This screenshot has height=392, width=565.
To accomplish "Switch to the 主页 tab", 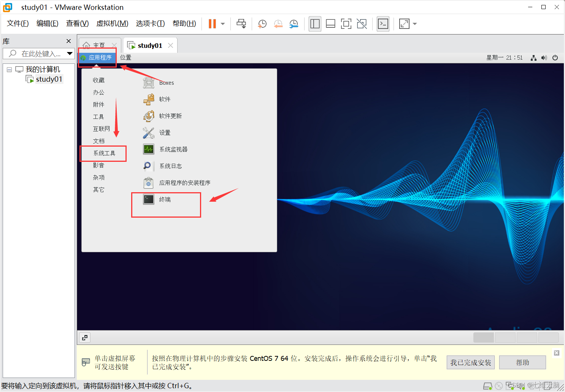I will [98, 46].
